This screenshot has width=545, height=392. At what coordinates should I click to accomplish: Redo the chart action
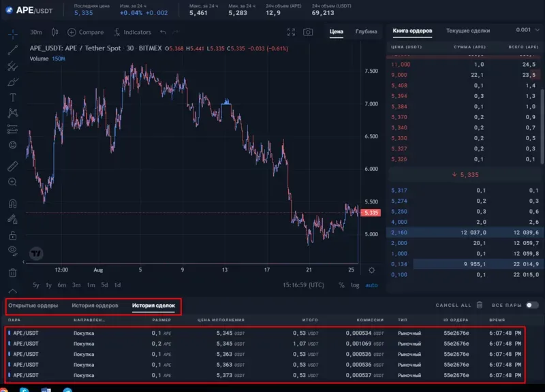pos(176,32)
